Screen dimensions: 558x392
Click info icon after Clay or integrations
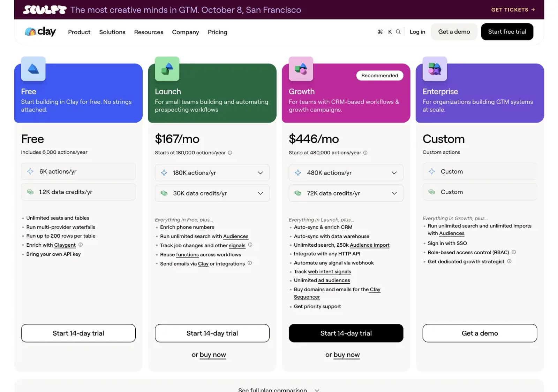point(250,263)
